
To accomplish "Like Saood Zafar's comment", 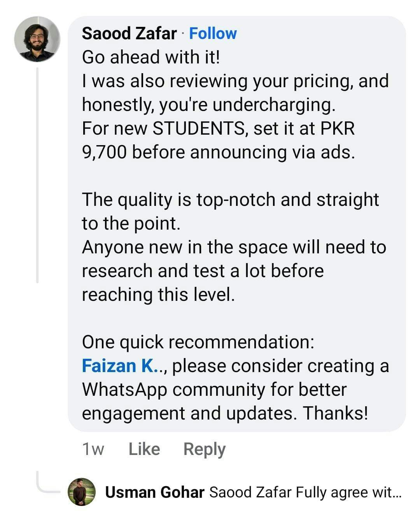I will pyautogui.click(x=144, y=449).
